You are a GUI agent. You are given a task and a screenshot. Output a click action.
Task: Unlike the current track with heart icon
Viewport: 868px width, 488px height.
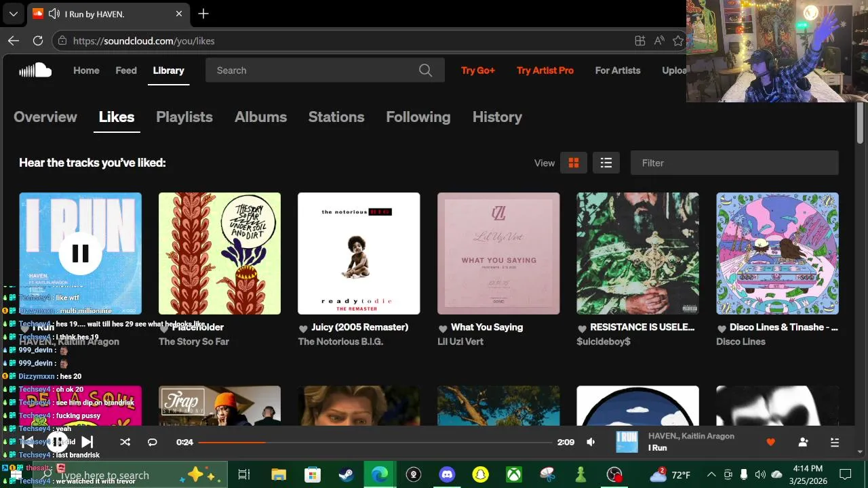point(770,442)
